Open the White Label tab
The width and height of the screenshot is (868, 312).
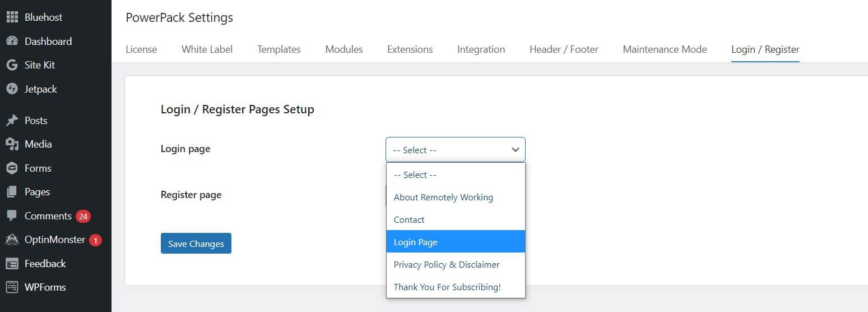point(207,49)
